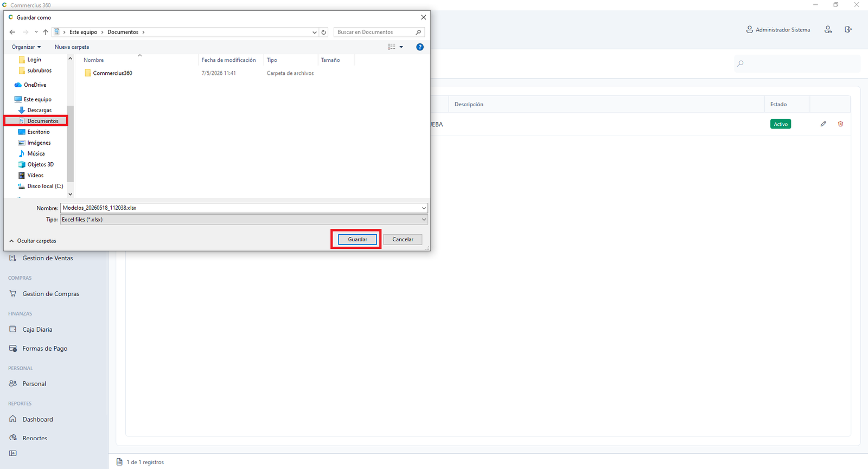Select the Commercius360 folder in the list
This screenshot has height=469, width=868.
click(112, 73)
